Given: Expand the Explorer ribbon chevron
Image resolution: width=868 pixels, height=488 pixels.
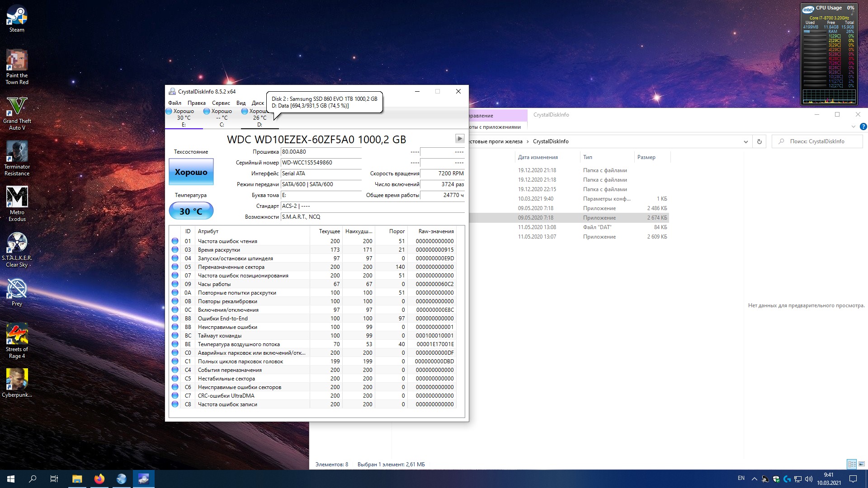Looking at the screenshot, I should click(854, 127).
